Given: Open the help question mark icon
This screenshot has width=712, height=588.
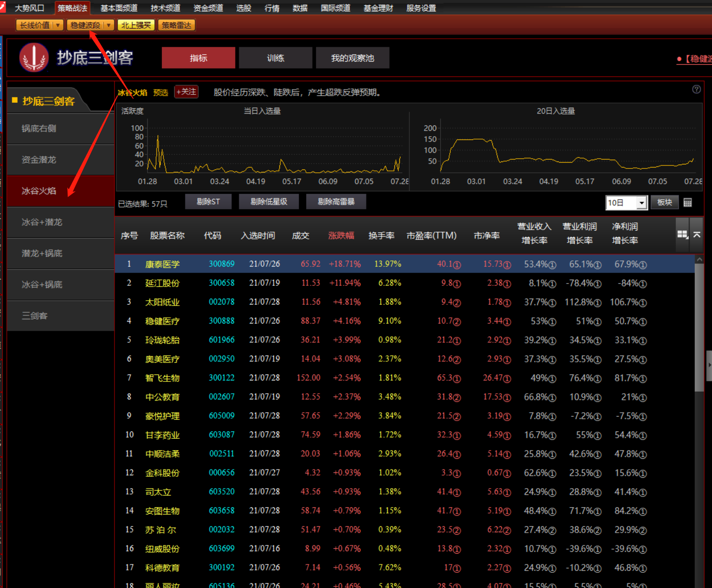Looking at the screenshot, I should pyautogui.click(x=696, y=89).
